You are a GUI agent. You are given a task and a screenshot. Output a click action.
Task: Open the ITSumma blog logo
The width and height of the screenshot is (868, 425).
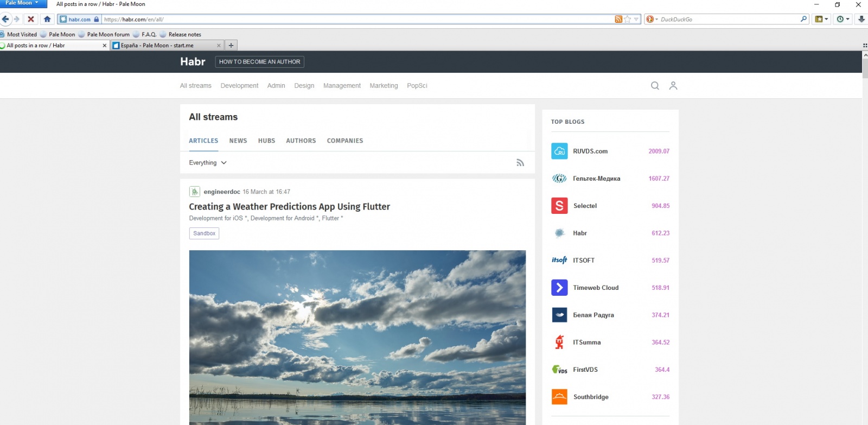pos(559,342)
